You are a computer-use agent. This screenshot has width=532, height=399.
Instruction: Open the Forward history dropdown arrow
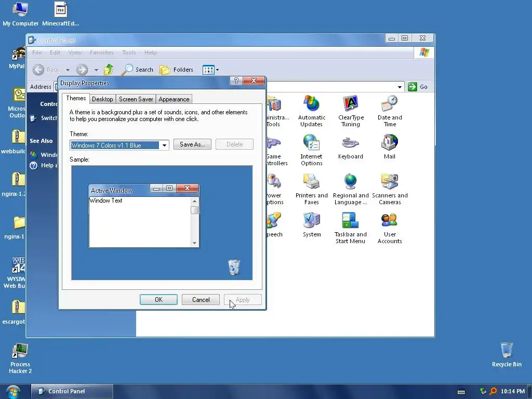coord(96,70)
